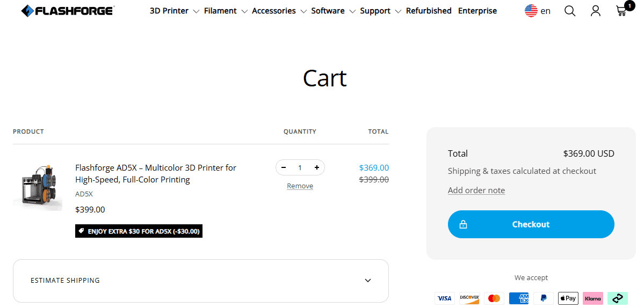Open the Refurbished page
Viewport: 644px width, 308px height.
click(429, 11)
